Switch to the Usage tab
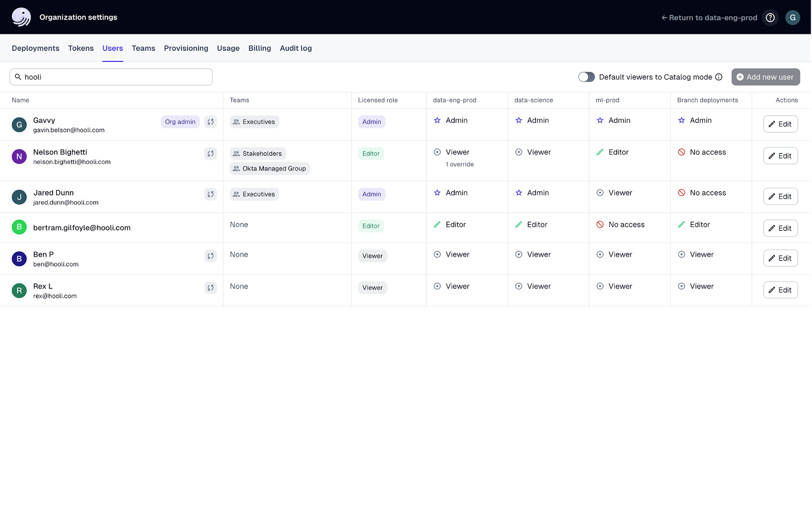 coord(228,49)
